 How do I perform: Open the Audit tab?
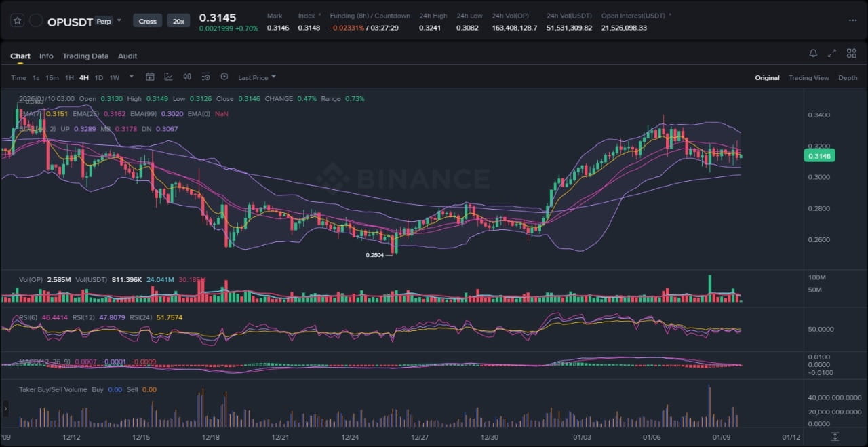(x=127, y=56)
